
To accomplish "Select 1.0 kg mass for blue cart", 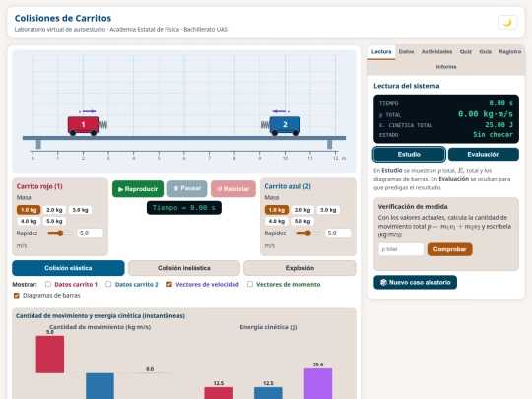I will tap(277, 210).
